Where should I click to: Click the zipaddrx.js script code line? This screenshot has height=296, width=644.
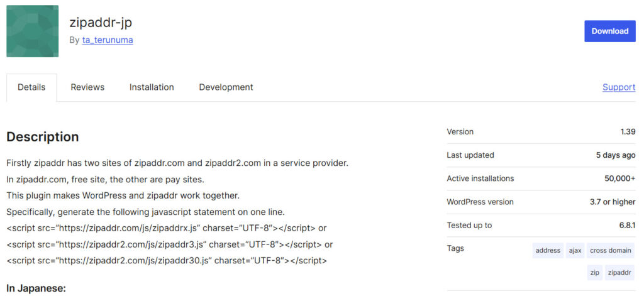click(166, 228)
